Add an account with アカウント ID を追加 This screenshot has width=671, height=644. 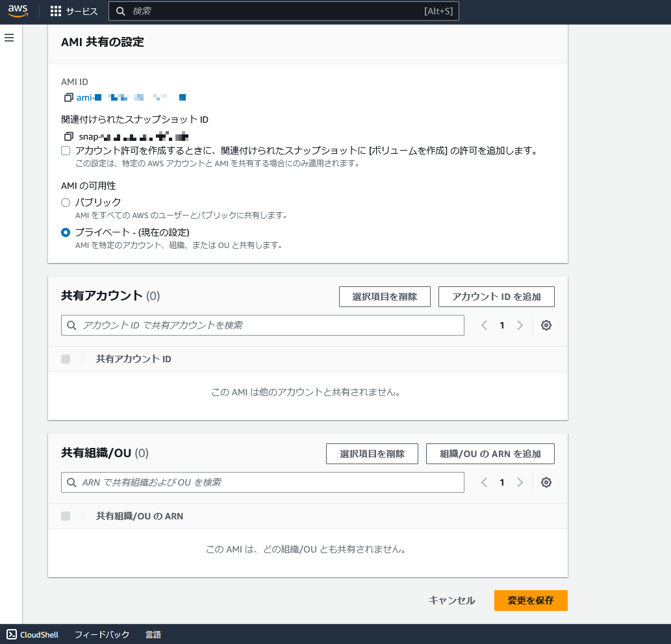pos(496,297)
